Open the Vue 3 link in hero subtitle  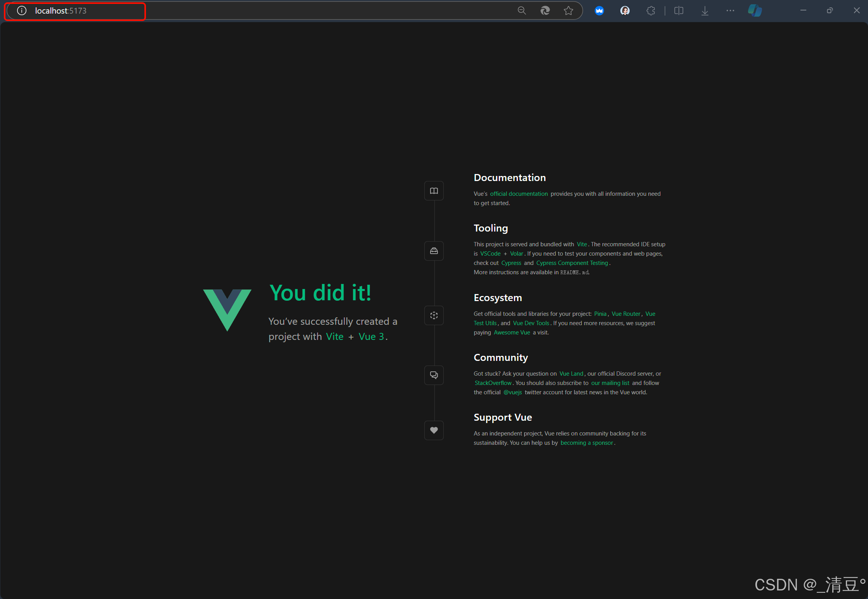(372, 337)
